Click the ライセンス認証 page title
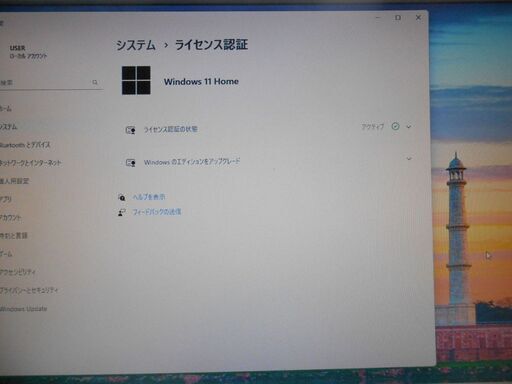Image resolution: width=512 pixels, height=384 pixels. tap(211, 45)
